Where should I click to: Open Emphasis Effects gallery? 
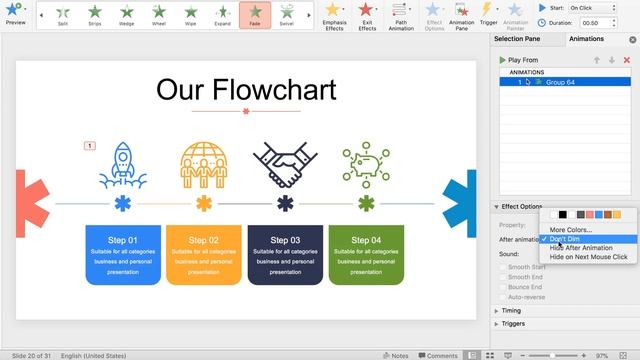tap(334, 16)
